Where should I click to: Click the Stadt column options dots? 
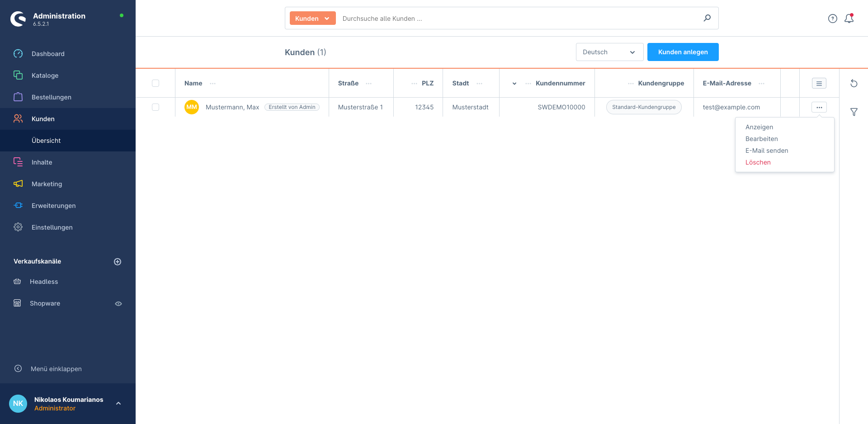coord(480,83)
